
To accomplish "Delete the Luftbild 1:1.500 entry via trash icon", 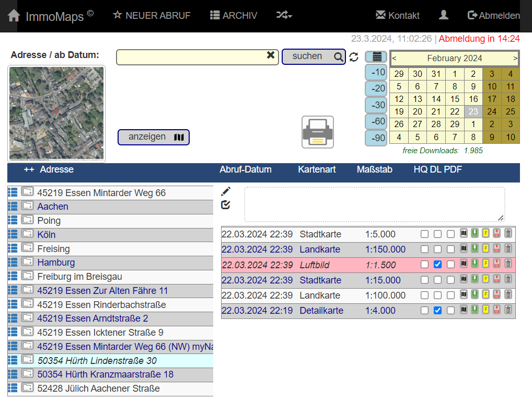I will pos(508,265).
